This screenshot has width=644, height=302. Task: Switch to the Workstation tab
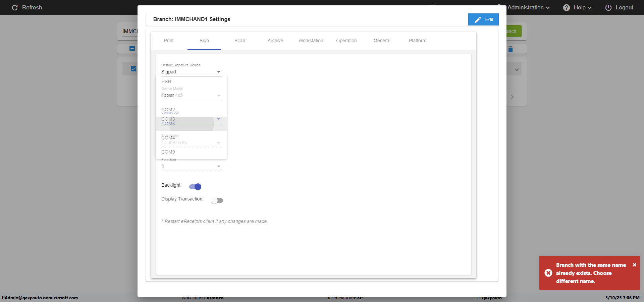click(311, 41)
